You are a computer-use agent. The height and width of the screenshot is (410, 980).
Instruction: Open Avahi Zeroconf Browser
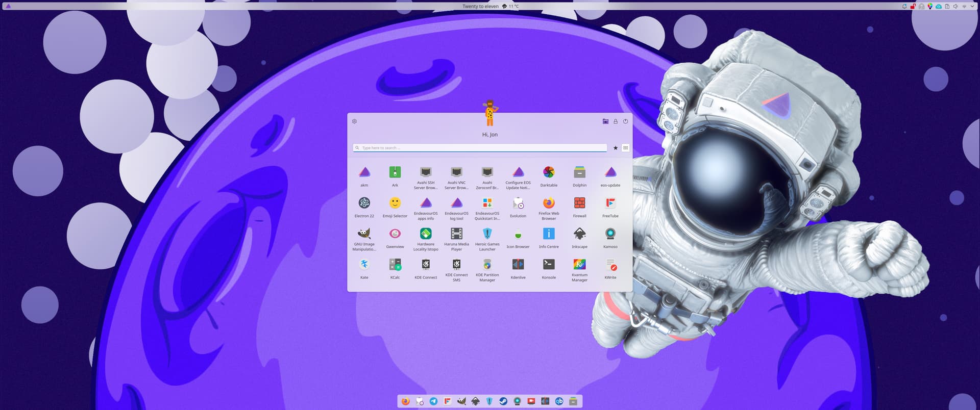point(487,177)
